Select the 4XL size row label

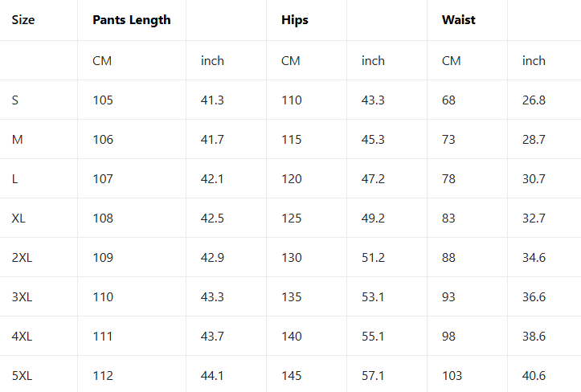(x=23, y=337)
